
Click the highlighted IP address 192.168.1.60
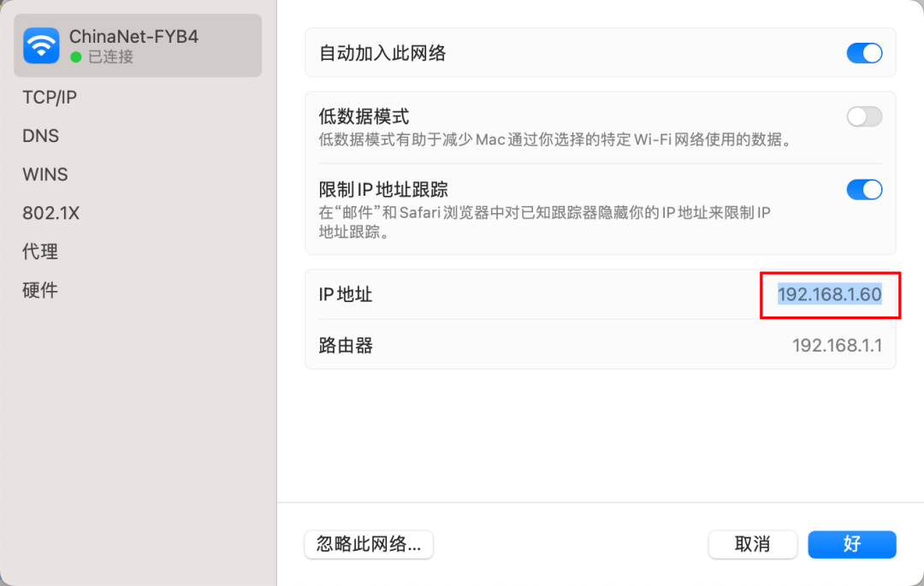829,294
